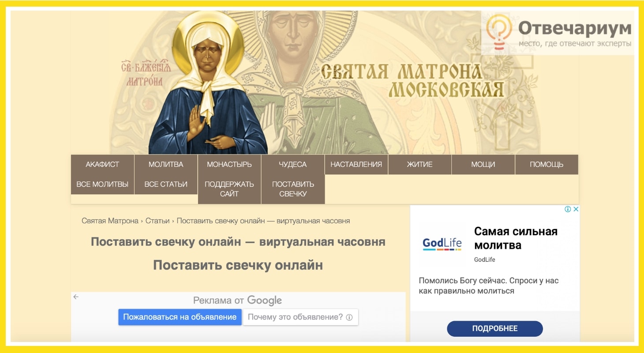Open the ЧУДЕСА menu item
The image size is (644, 353).
[293, 165]
